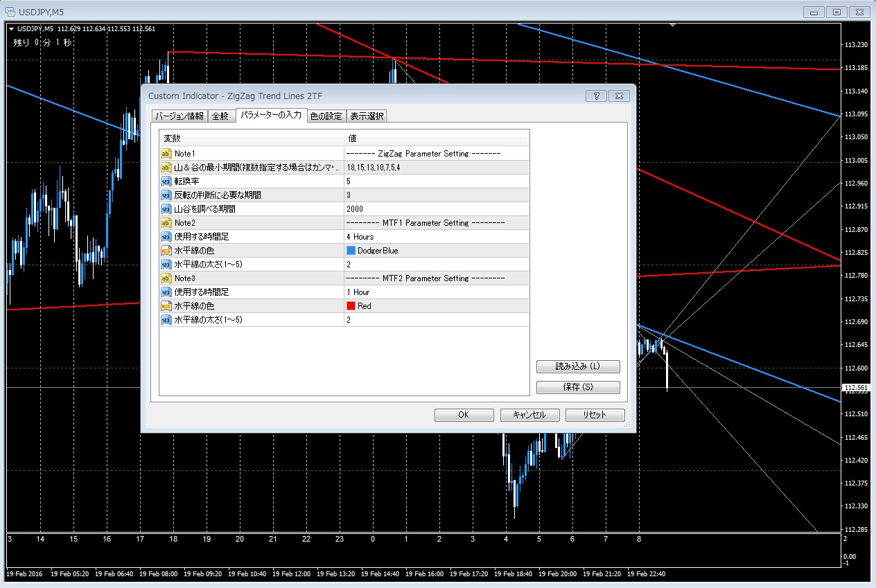Click the 転換率 integer type icon
The height and width of the screenshot is (588, 876).
[x=166, y=181]
